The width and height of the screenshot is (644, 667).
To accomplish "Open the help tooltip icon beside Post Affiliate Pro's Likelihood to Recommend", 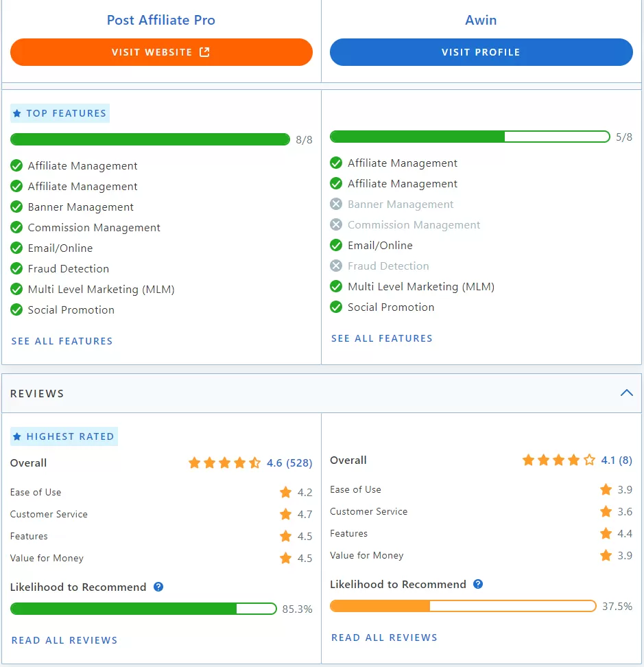I will point(158,587).
